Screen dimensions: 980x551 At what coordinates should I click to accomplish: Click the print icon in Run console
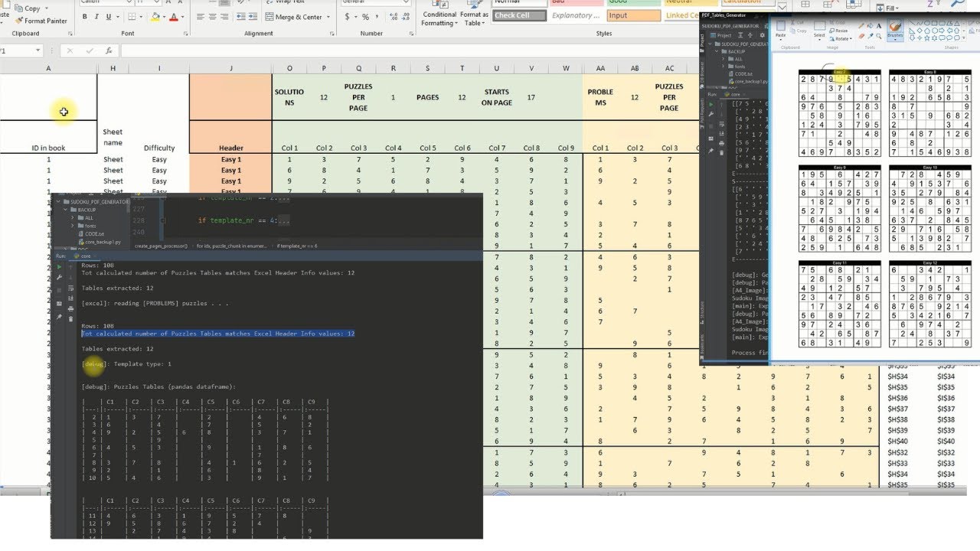pos(70,308)
